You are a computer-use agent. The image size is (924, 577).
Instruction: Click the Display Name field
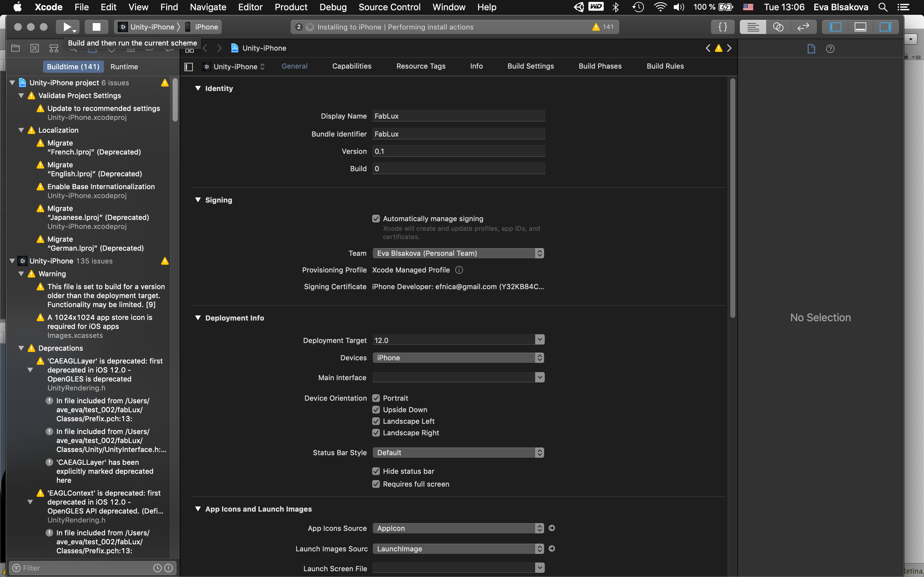(458, 116)
